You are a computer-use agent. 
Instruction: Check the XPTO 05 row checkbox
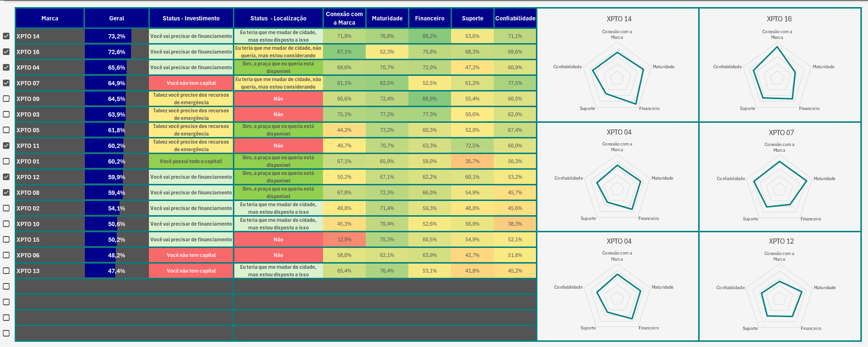coord(6,130)
